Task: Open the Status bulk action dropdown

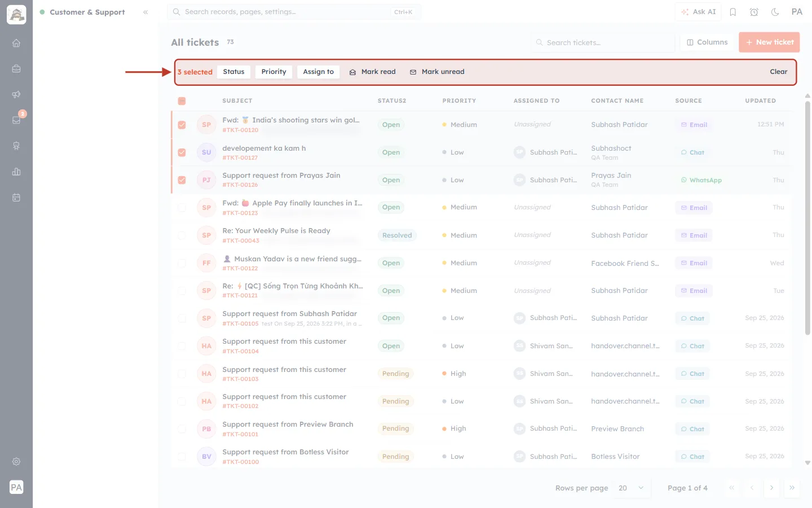Action: (233, 72)
